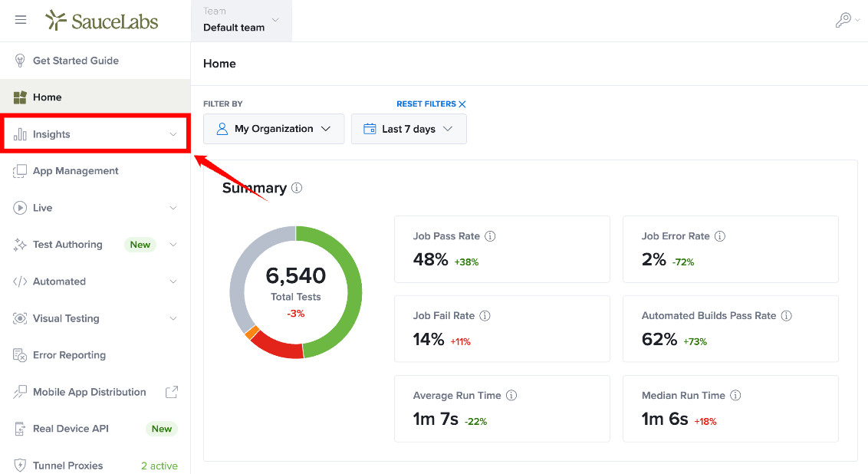The image size is (868, 474).
Task: Open the Default team selector dropdown
Action: coord(242,21)
